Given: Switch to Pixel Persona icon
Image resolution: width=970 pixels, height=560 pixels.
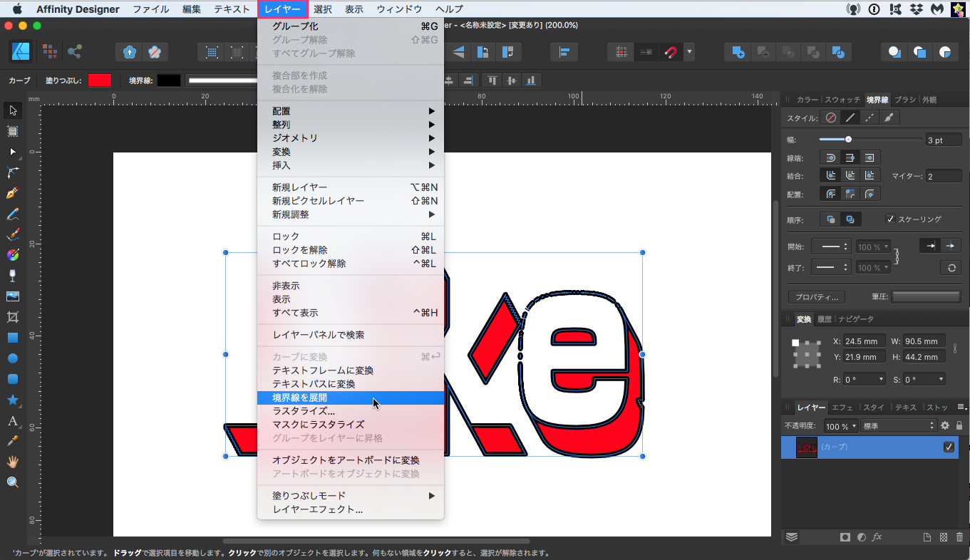Looking at the screenshot, I should [49, 51].
